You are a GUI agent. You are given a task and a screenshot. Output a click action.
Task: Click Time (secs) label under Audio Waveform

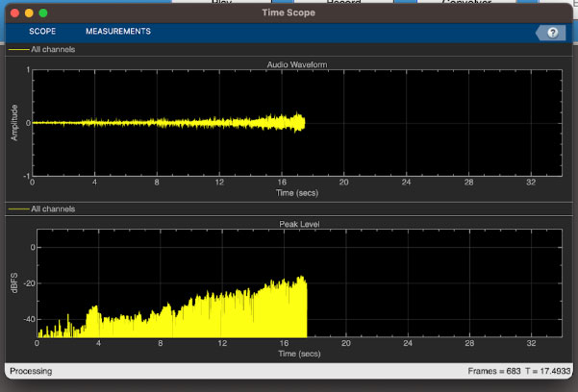297,193
